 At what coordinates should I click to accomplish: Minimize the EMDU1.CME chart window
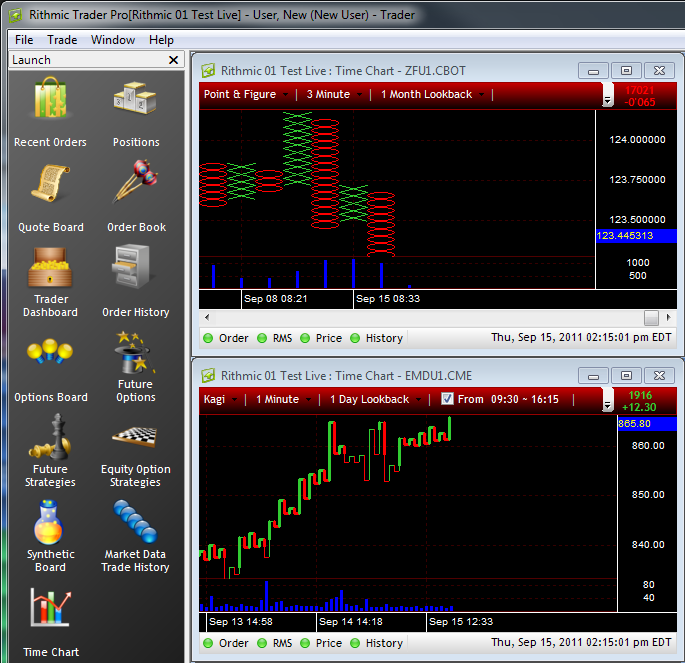593,376
